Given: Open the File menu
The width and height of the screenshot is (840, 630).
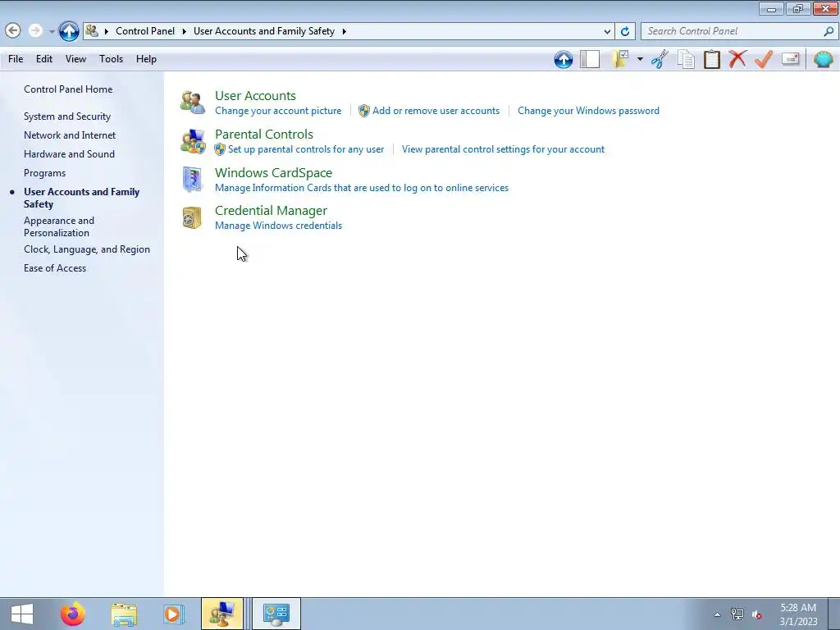Looking at the screenshot, I should tap(16, 59).
